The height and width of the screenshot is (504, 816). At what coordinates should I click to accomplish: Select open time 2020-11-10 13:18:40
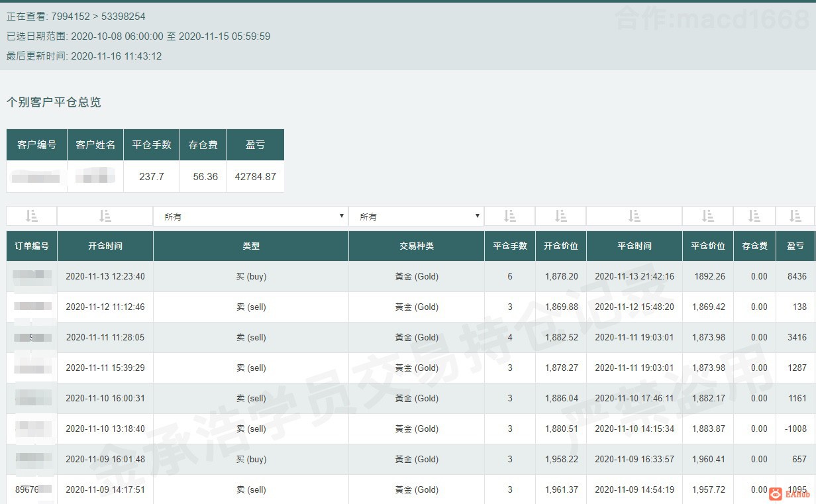tap(105, 428)
